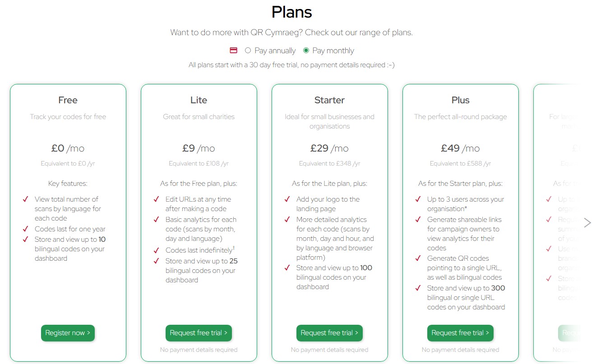Click checkmark beside 'Codes last indefinitely'
Screen dimensions: 596x364
pos(157,250)
